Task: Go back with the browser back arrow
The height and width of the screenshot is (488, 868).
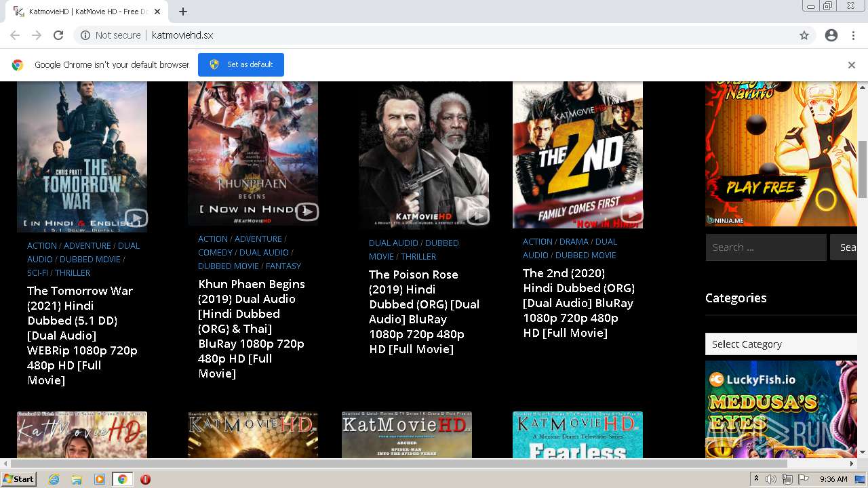Action: pyautogui.click(x=15, y=35)
